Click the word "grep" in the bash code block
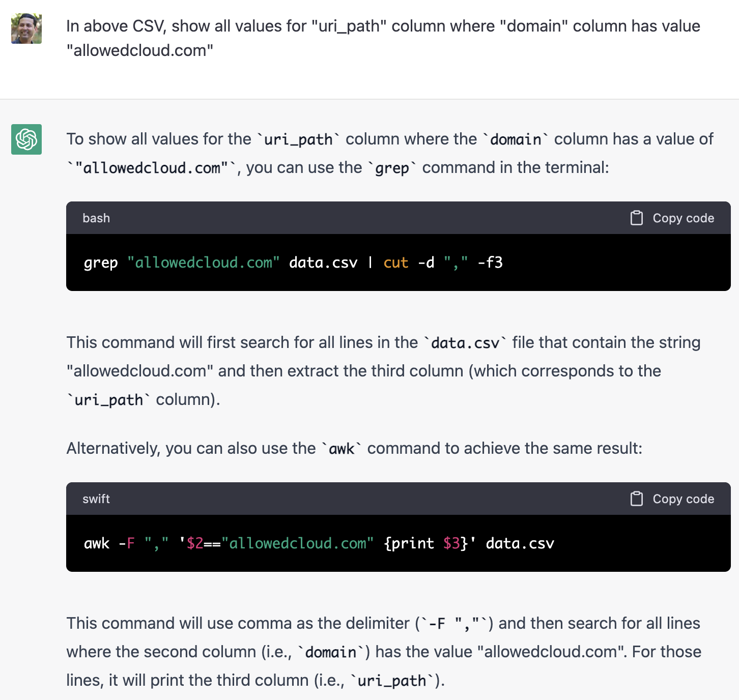This screenshot has height=700, width=739. coord(101,262)
